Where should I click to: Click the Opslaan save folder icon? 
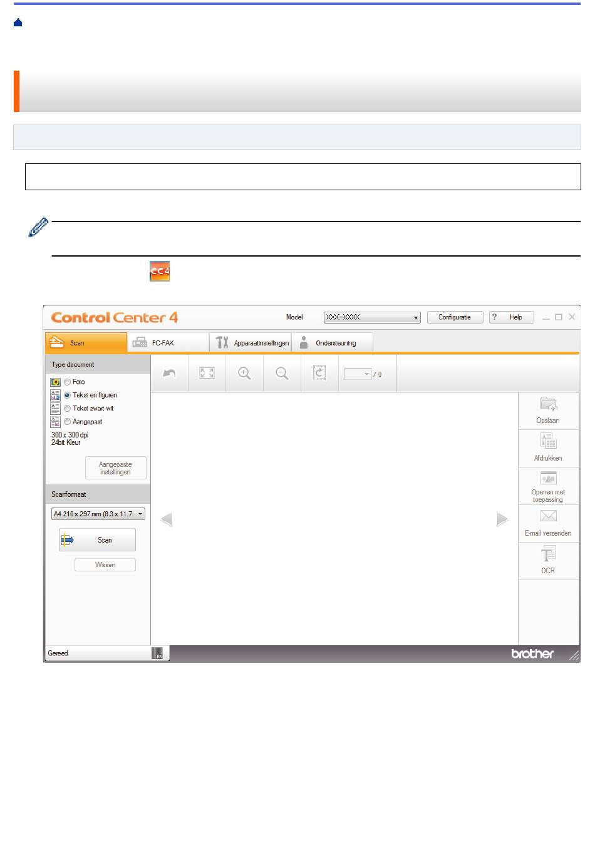tap(549, 404)
